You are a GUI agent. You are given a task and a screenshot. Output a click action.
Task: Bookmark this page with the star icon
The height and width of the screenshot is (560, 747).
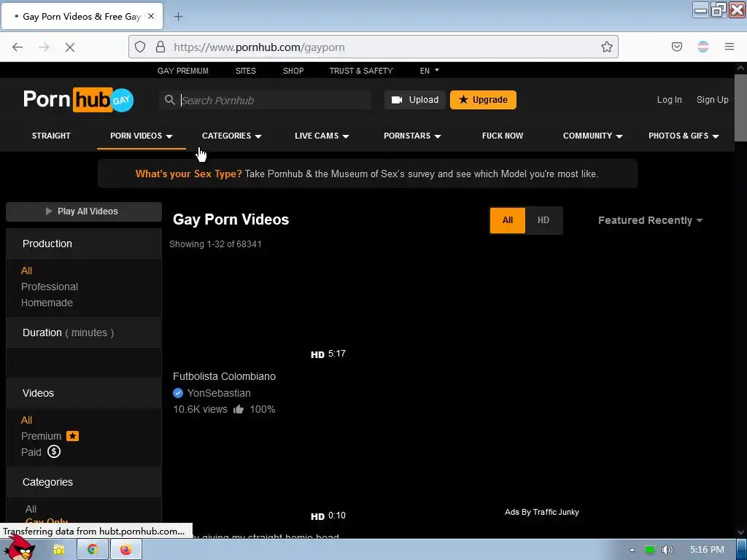click(x=606, y=47)
